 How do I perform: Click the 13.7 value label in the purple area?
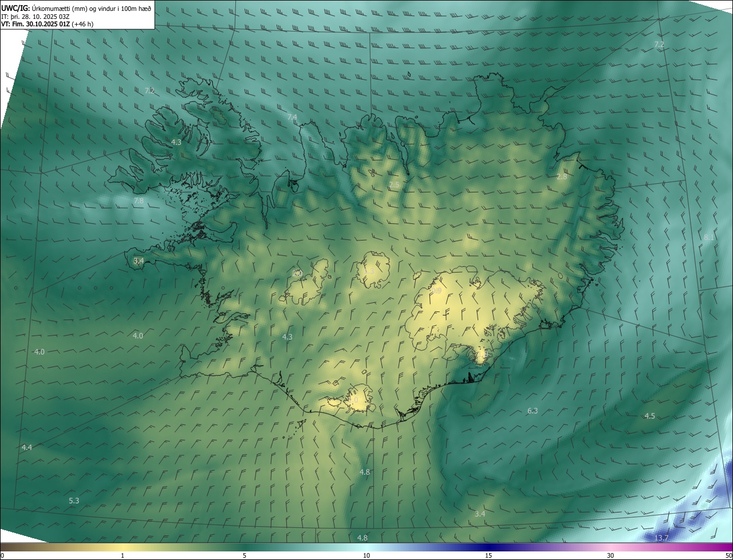(x=661, y=538)
